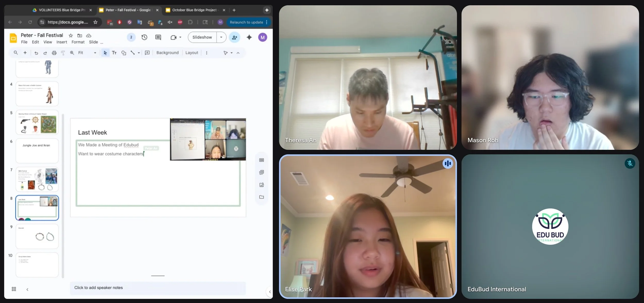
Task: Start a Meet call with camera icon
Action: tap(173, 37)
